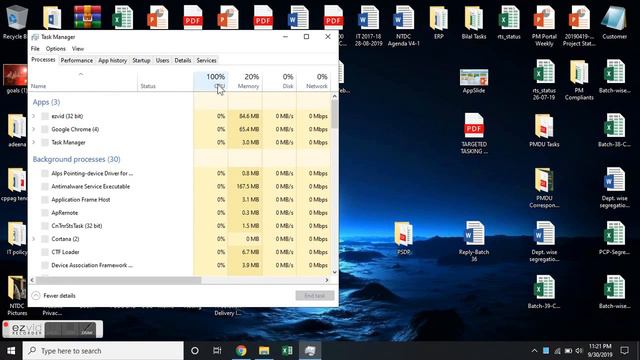The image size is (640, 360).
Task: Click the scroll down arrow of process list
Action: [x=335, y=272]
